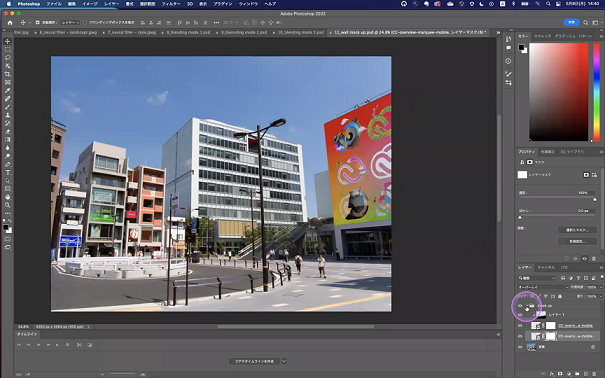Select the Rectangular Marquee tool
Screen dimensions: 605x378
8,49
